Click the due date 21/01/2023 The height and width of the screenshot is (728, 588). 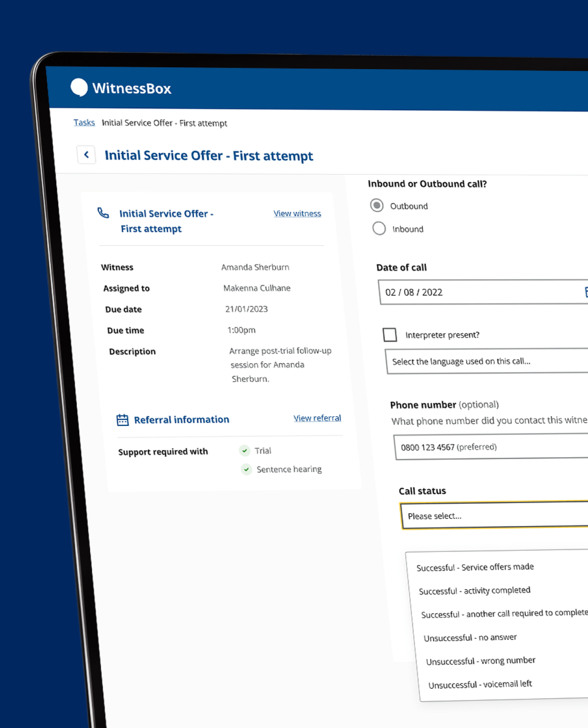[246, 309]
